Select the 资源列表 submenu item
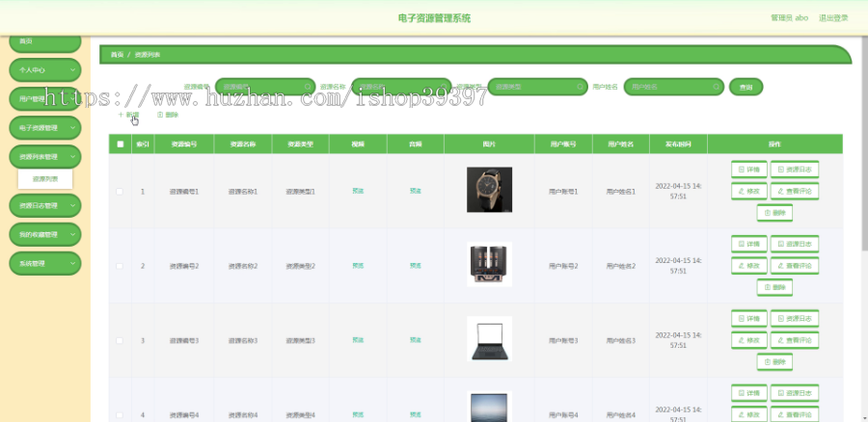Image resolution: width=868 pixels, height=422 pixels. [44, 179]
